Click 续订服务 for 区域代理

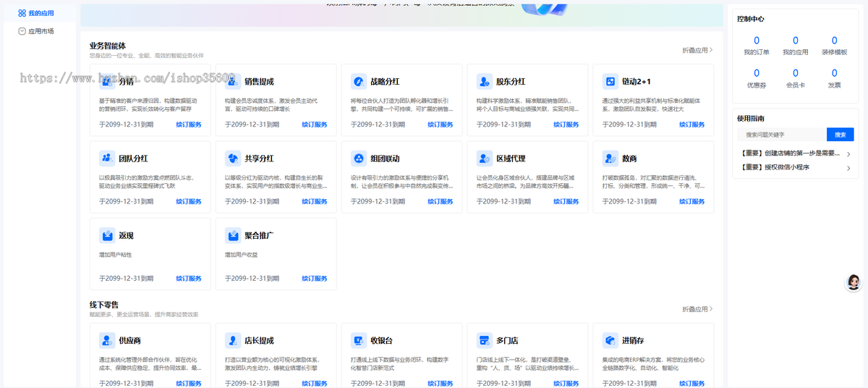click(x=566, y=201)
